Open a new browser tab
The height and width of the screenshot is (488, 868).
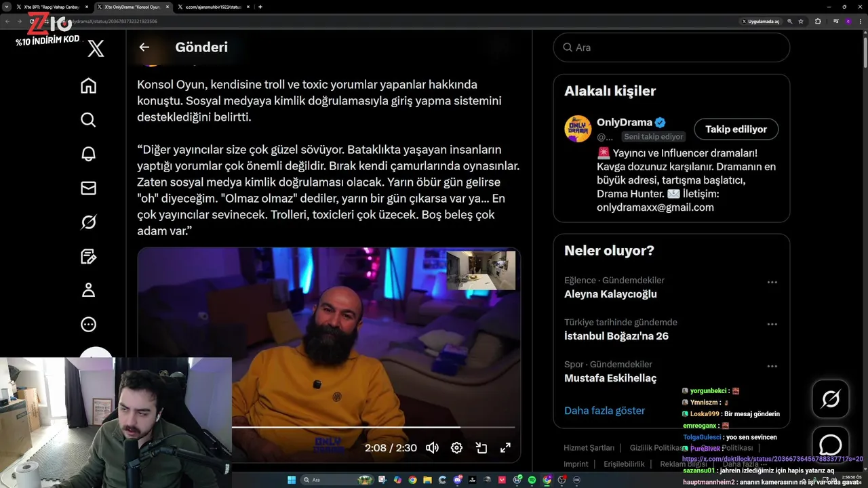(260, 7)
